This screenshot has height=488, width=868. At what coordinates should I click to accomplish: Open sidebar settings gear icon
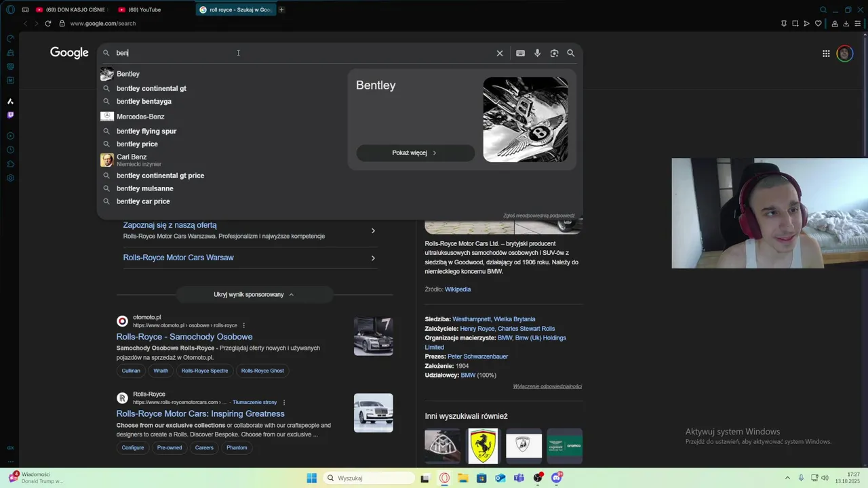click(10, 178)
